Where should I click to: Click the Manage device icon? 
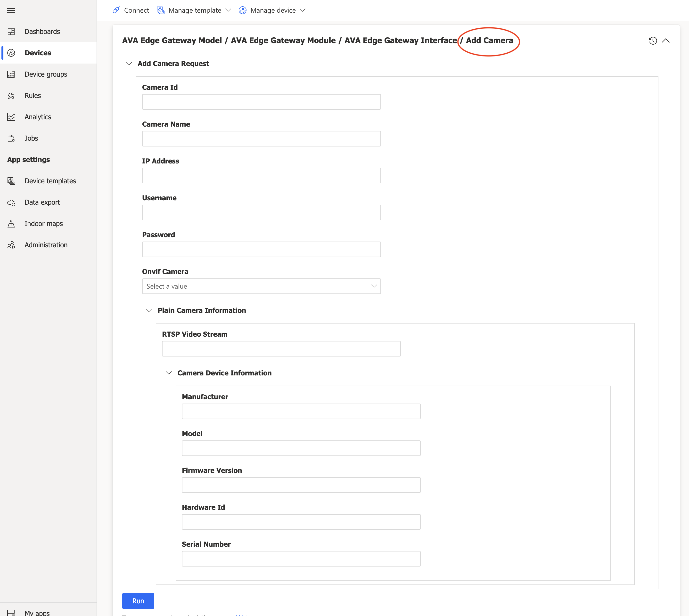click(x=242, y=10)
